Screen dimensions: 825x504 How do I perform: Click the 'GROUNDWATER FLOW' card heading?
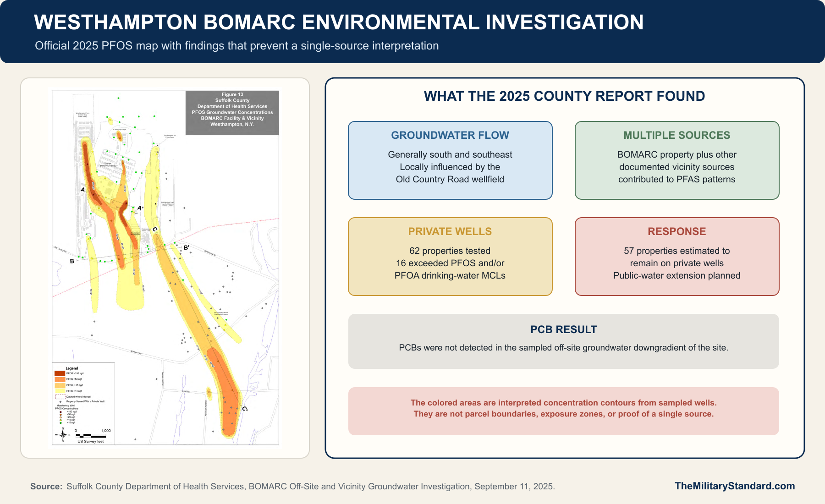click(450, 135)
